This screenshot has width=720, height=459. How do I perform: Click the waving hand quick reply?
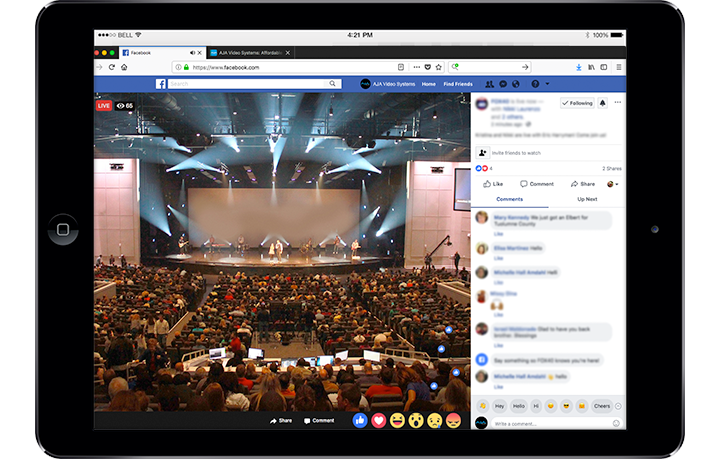[483, 406]
